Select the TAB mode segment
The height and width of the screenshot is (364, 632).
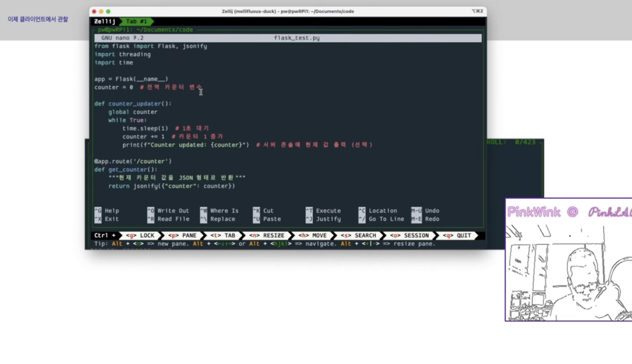pos(223,235)
